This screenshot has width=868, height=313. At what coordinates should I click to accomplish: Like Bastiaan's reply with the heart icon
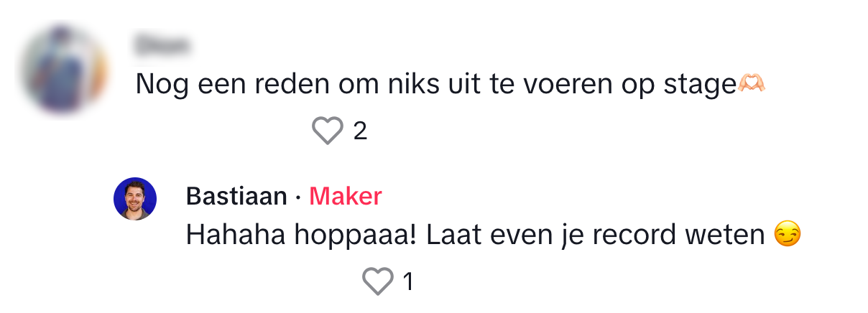pos(378,281)
